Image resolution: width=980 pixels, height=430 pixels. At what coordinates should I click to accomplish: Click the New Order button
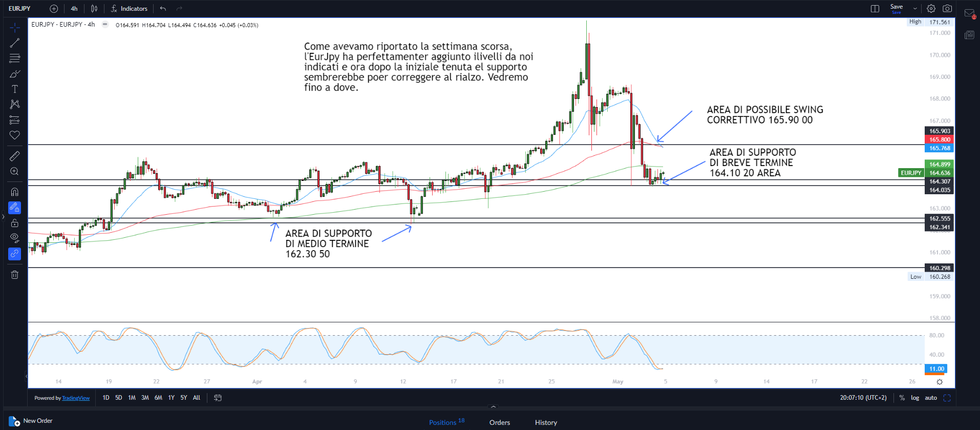[x=31, y=421]
